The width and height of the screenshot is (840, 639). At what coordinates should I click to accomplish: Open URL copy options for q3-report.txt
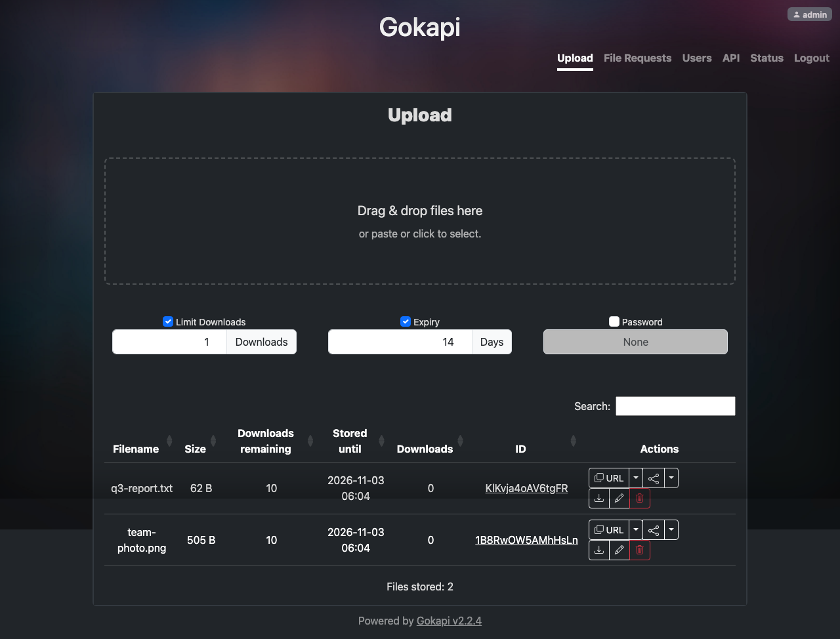click(636, 478)
